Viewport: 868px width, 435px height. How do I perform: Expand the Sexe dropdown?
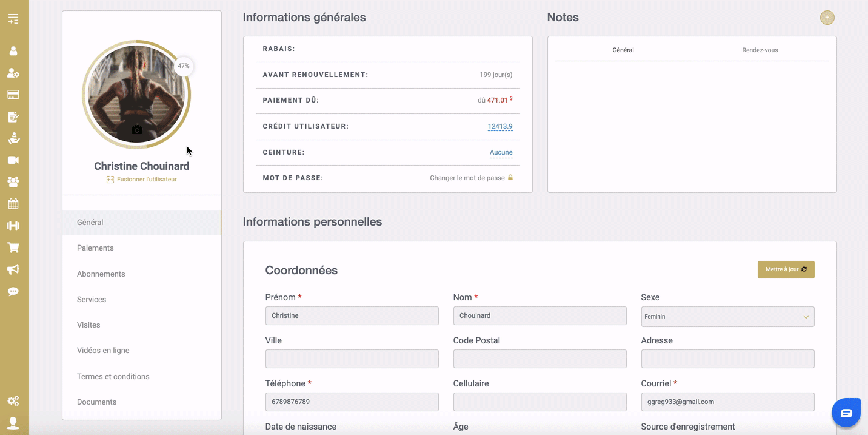(727, 317)
